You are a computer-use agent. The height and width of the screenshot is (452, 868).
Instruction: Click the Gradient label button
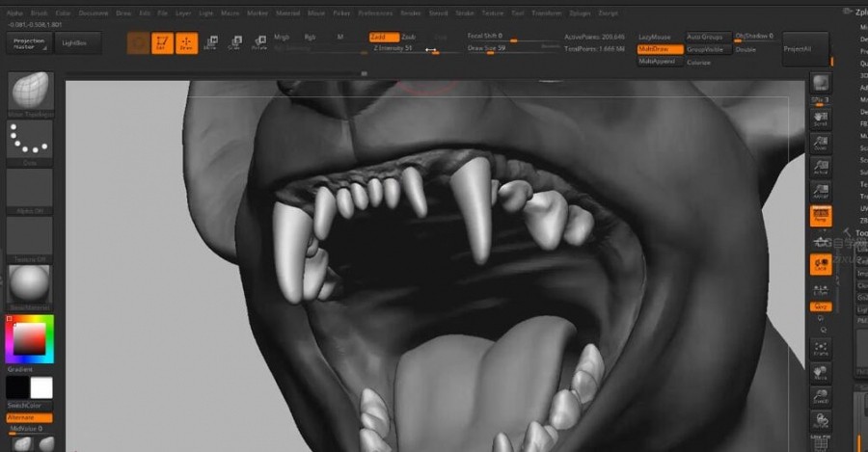coord(20,369)
